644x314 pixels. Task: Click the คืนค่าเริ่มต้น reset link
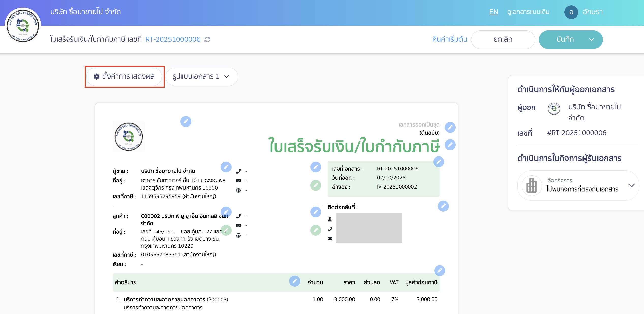(x=449, y=39)
